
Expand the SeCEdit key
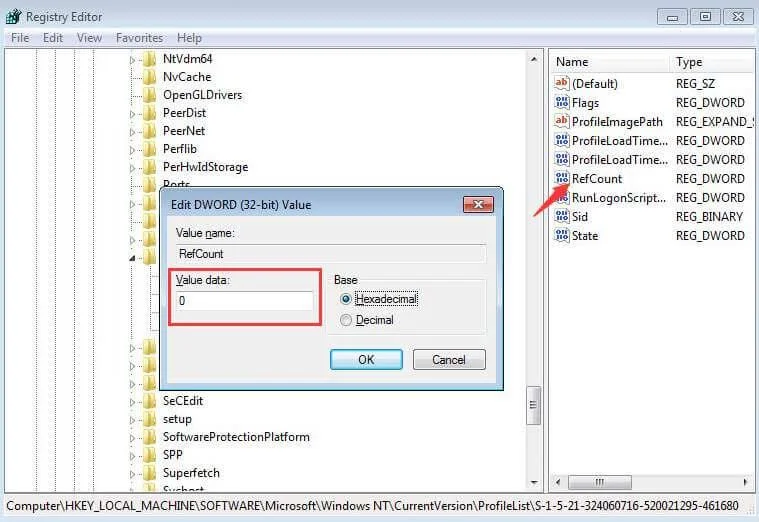(x=132, y=402)
